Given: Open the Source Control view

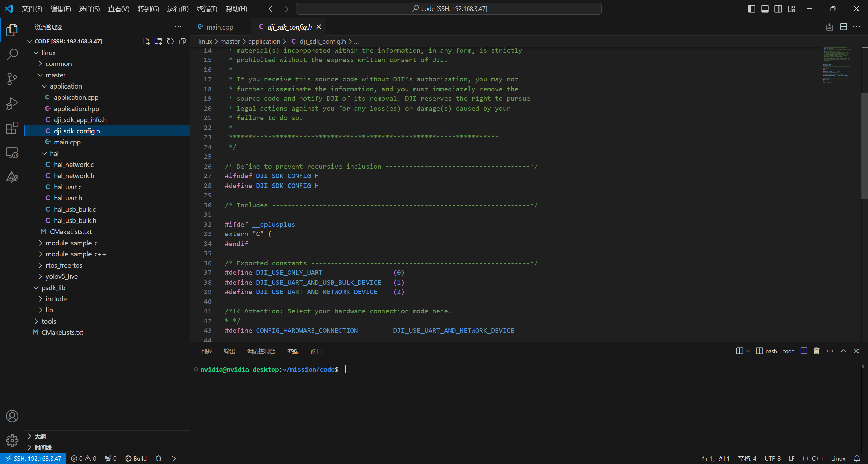Looking at the screenshot, I should [12, 79].
